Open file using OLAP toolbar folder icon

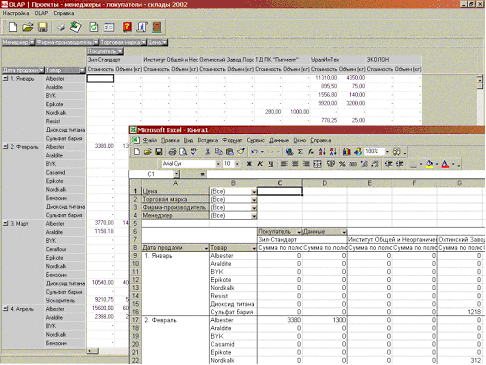pyautogui.click(x=28, y=27)
